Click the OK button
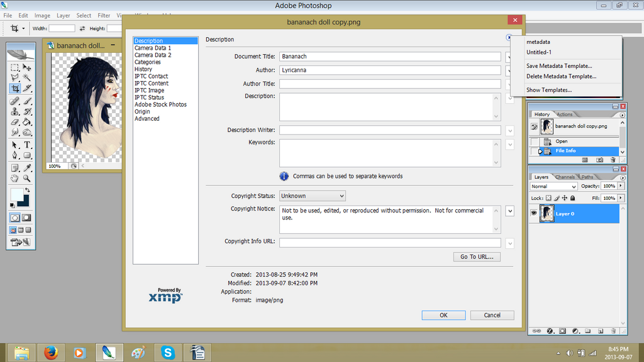644x362 pixels. 443,315
